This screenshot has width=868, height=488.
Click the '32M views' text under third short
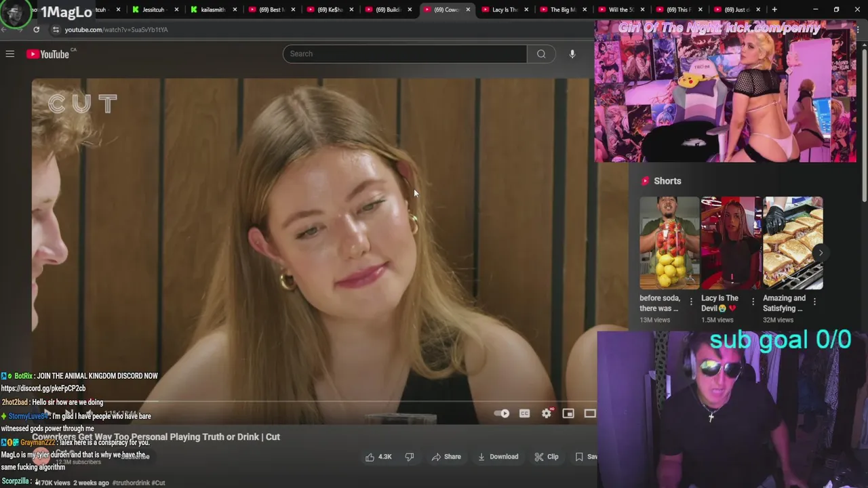[778, 320]
